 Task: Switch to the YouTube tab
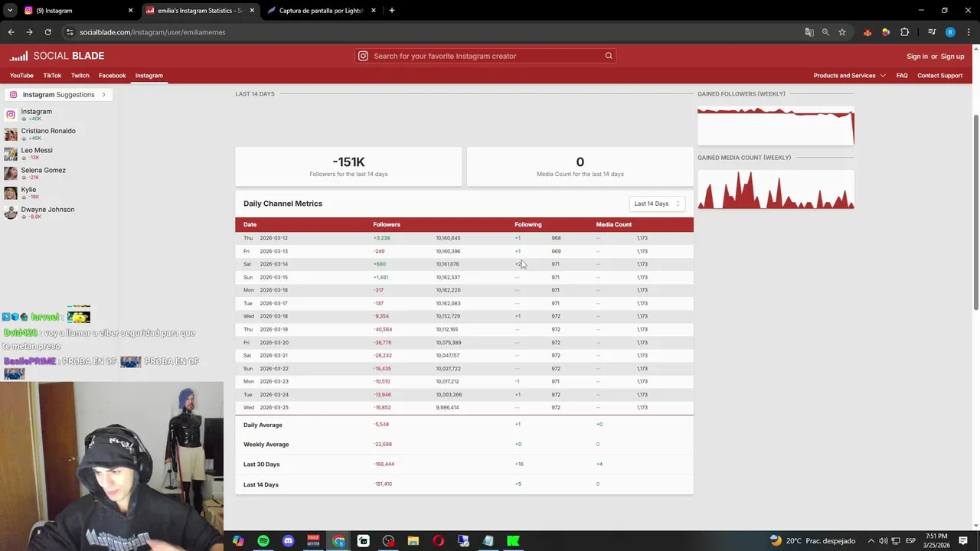click(21, 76)
